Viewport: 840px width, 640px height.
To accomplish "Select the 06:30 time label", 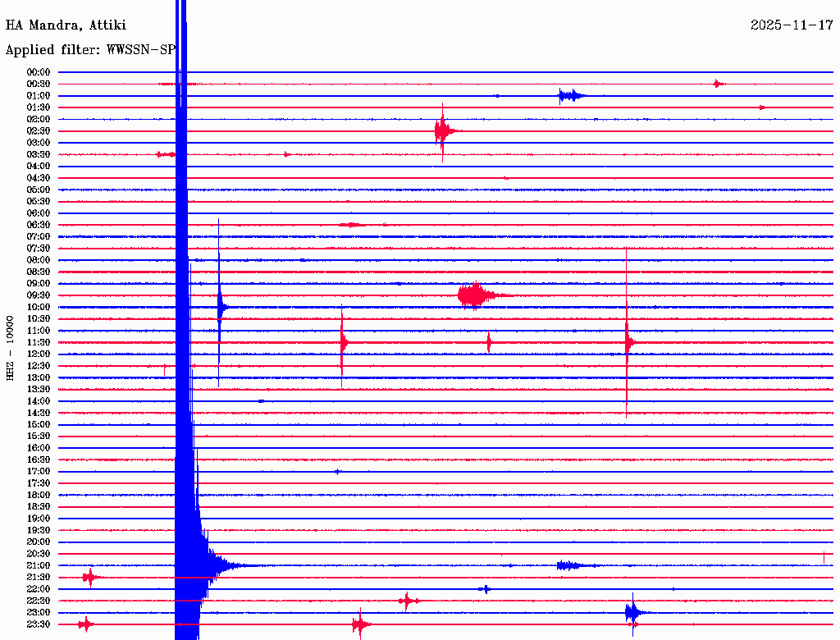I will pos(39,225).
